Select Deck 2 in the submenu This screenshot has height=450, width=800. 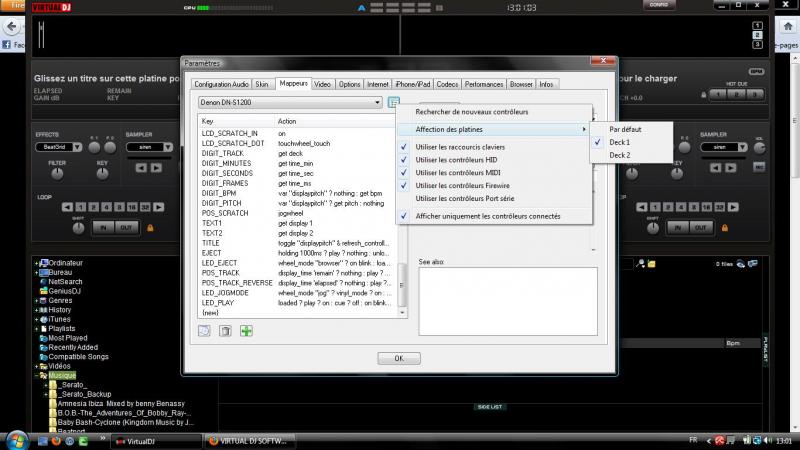pos(620,155)
